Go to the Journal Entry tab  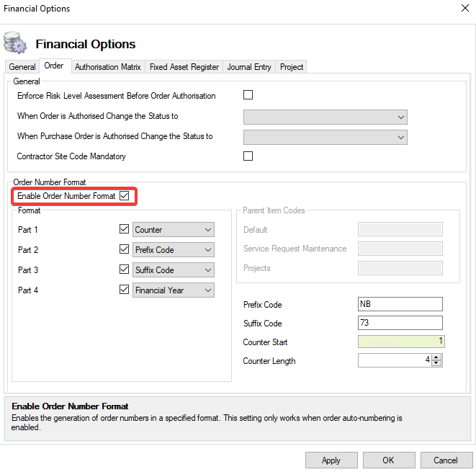click(x=249, y=67)
